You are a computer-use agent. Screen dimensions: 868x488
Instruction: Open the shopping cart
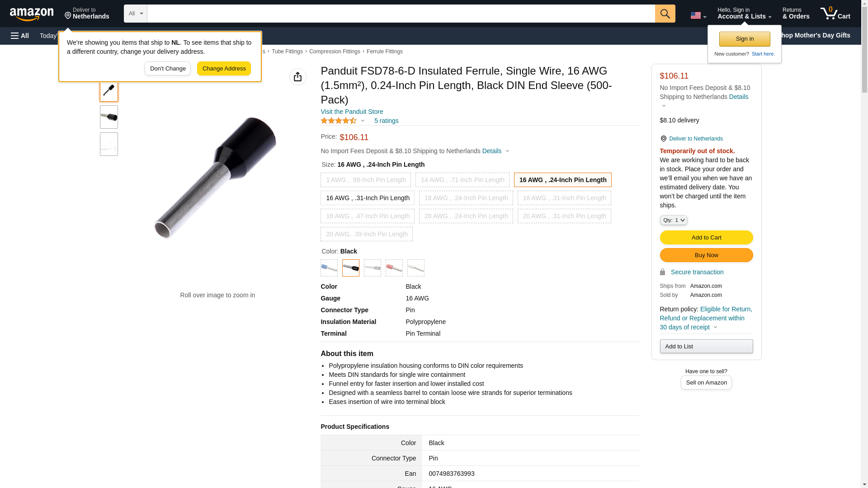(x=835, y=14)
